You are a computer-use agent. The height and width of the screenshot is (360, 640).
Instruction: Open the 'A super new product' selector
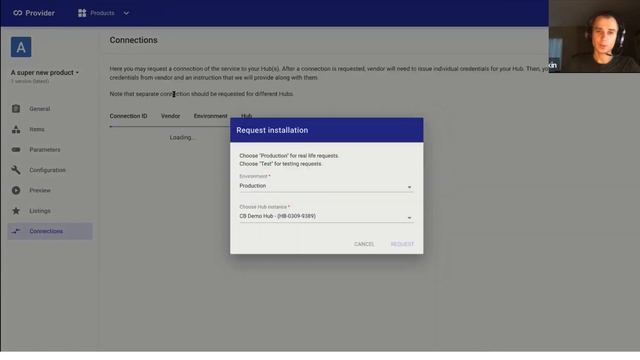tap(44, 73)
